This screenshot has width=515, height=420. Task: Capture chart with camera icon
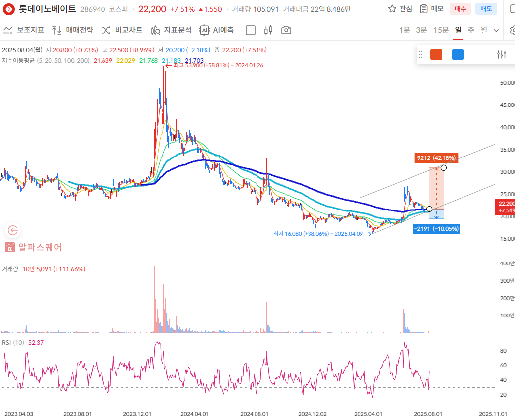click(x=286, y=30)
